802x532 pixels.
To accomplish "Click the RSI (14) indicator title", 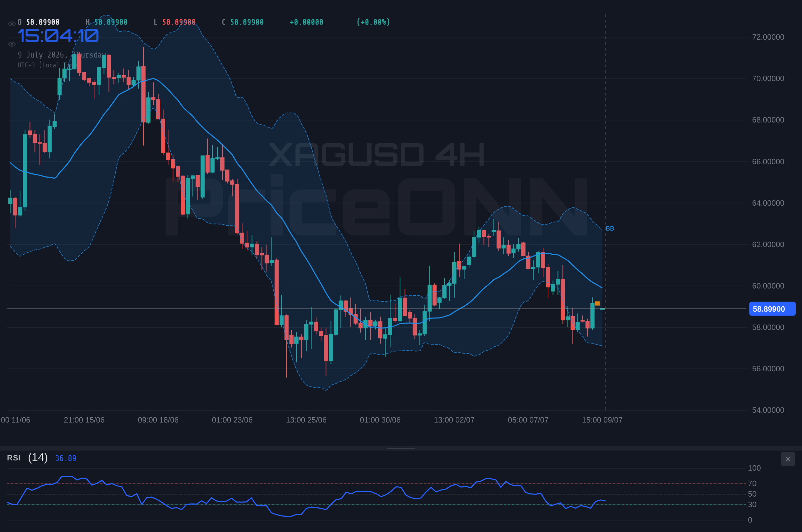I will pyautogui.click(x=27, y=458).
